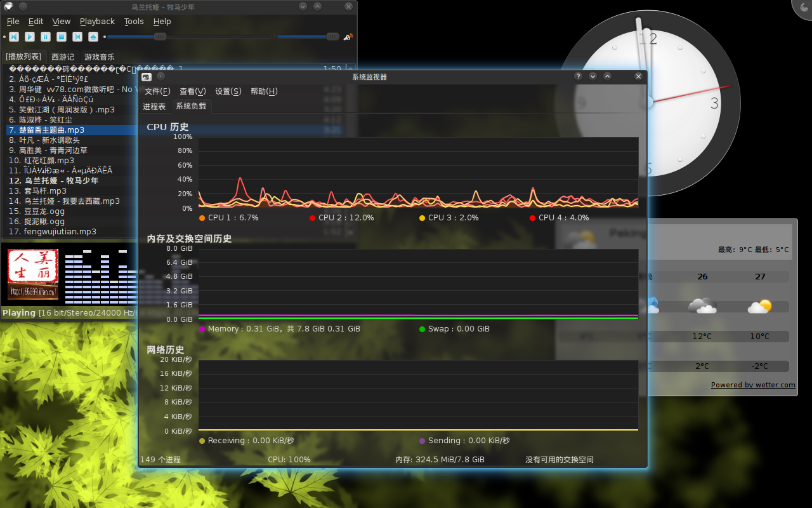Click the music player app icon in titlebar
Viewport: 812px width, 508px height.
pyautogui.click(x=8, y=6)
